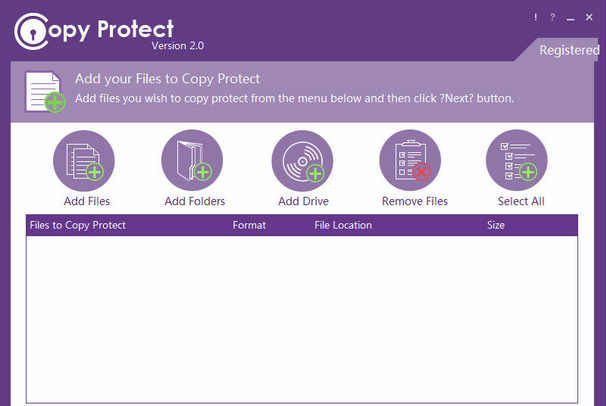Click the Add Drive text label
The image size is (606, 406).
302,201
